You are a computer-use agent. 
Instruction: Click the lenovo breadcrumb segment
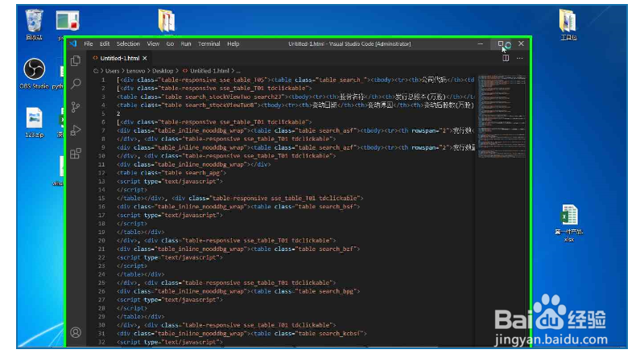135,71
